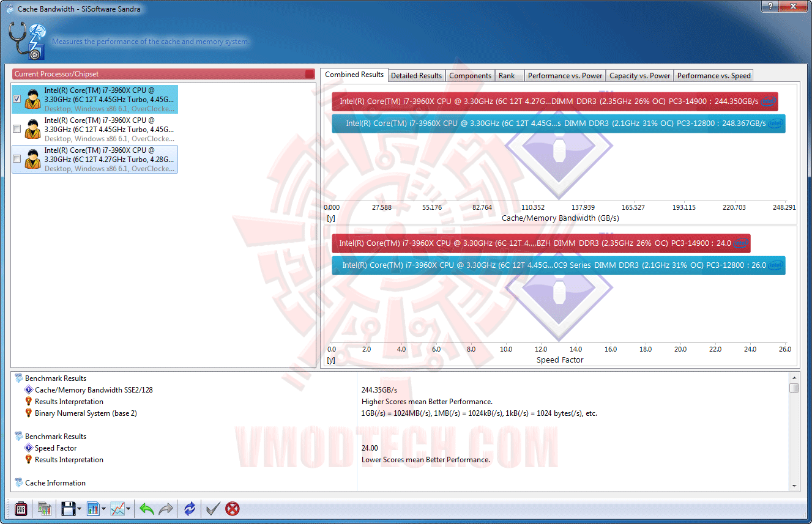Click the [y] label under the Speed Factor chart
The image size is (812, 524).
click(331, 360)
